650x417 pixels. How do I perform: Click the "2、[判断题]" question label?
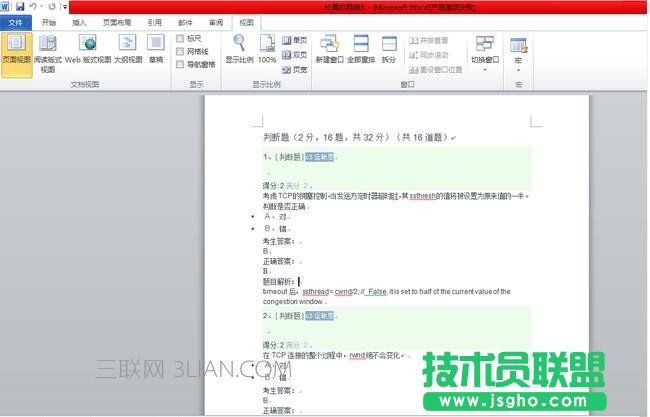pos(284,316)
